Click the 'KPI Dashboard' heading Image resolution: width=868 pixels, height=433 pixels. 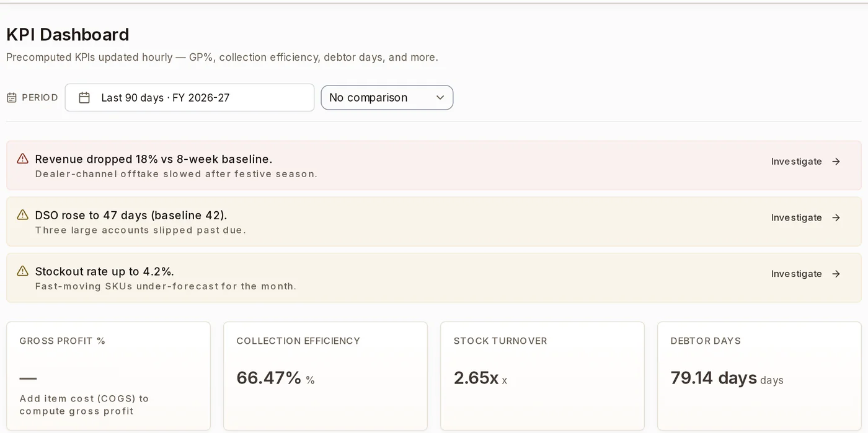tap(68, 35)
